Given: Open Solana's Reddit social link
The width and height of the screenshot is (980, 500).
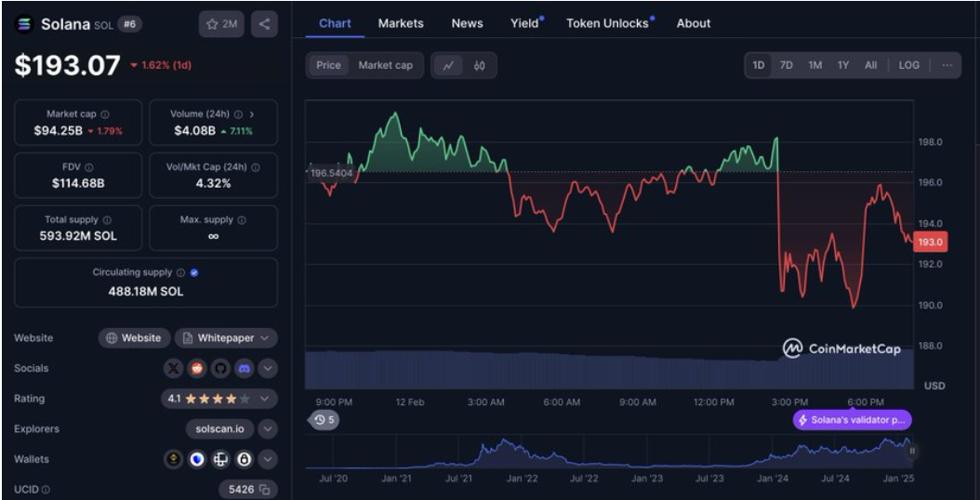Looking at the screenshot, I should [x=197, y=369].
